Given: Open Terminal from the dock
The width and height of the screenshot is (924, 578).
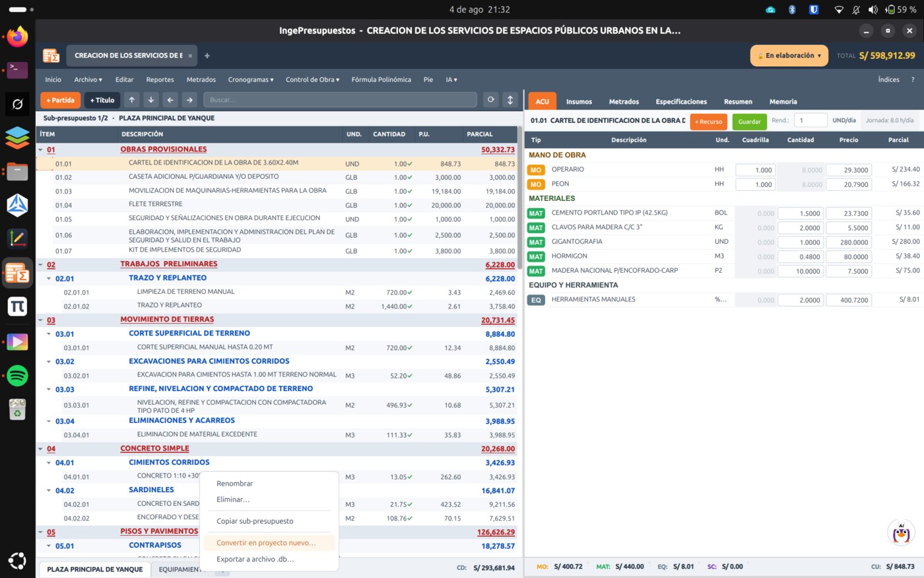Looking at the screenshot, I should (x=18, y=69).
